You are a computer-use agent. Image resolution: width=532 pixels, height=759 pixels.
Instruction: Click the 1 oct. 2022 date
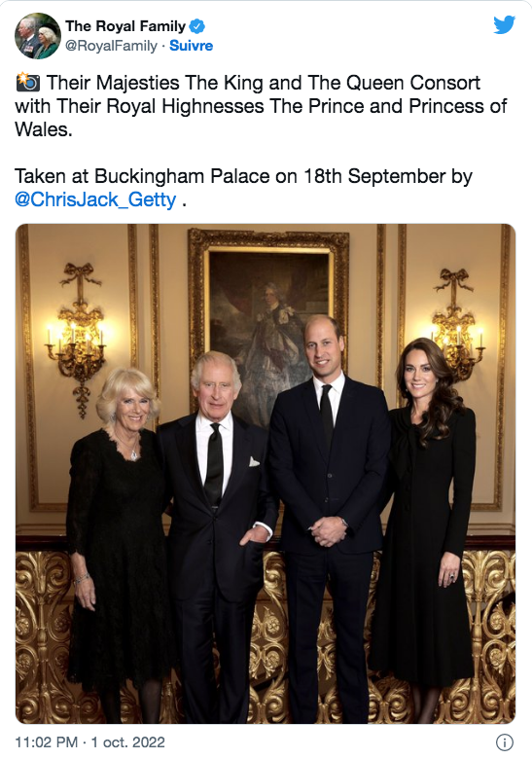128,742
